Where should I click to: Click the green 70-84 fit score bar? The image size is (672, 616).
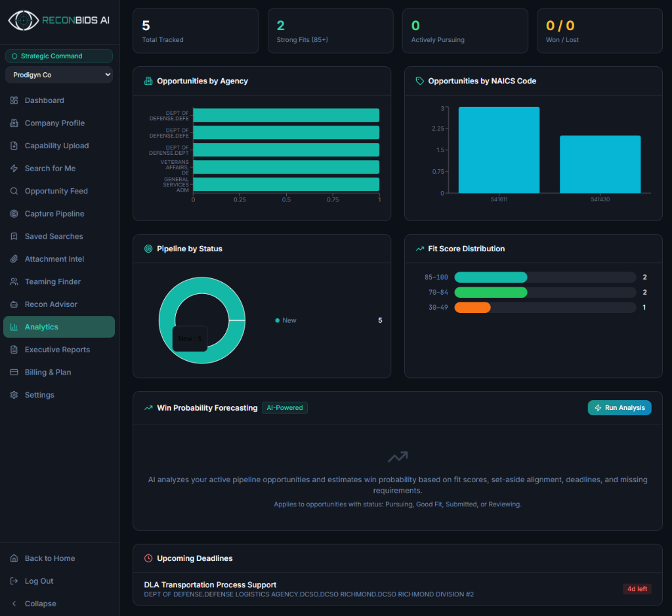click(491, 292)
